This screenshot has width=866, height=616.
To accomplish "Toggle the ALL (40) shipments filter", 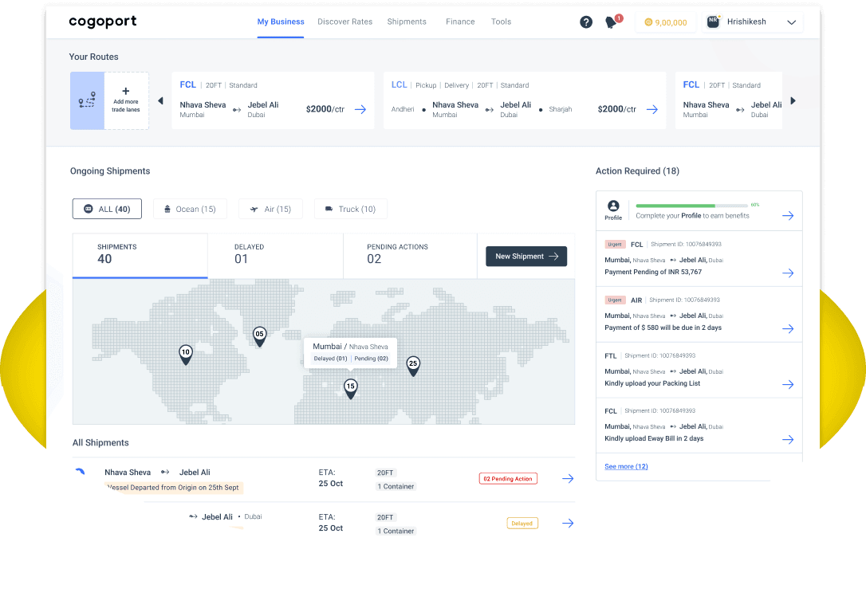I will 106,208.
